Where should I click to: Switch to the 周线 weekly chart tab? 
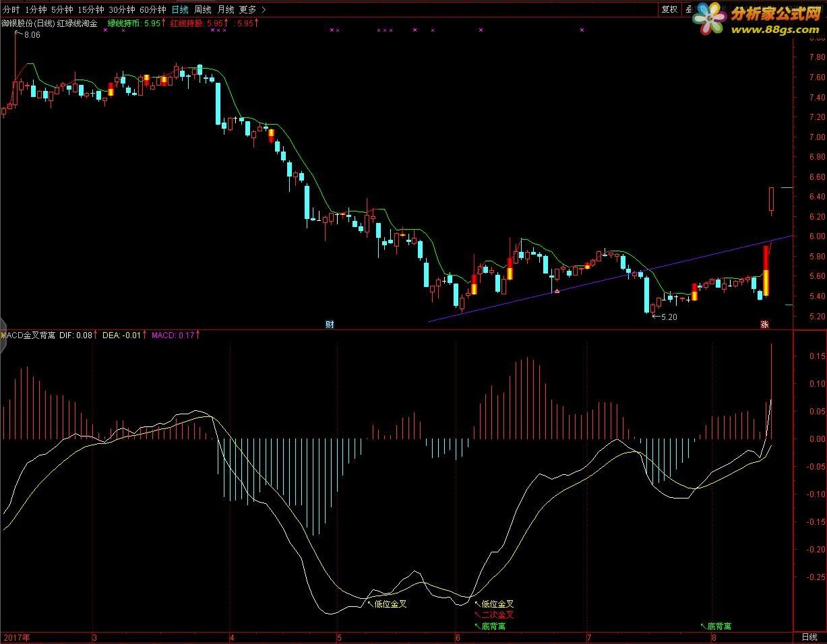pyautogui.click(x=203, y=9)
